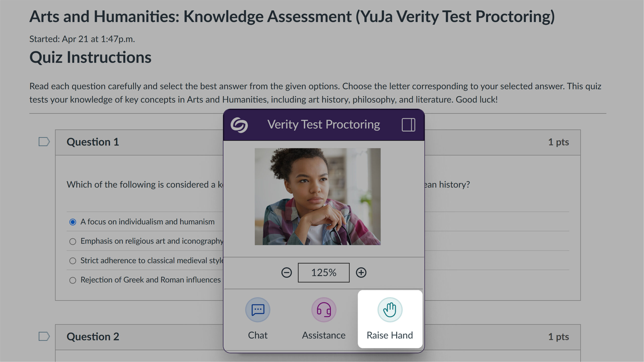
Task: Click the 'Raise Hand' text label
Action: tap(390, 335)
